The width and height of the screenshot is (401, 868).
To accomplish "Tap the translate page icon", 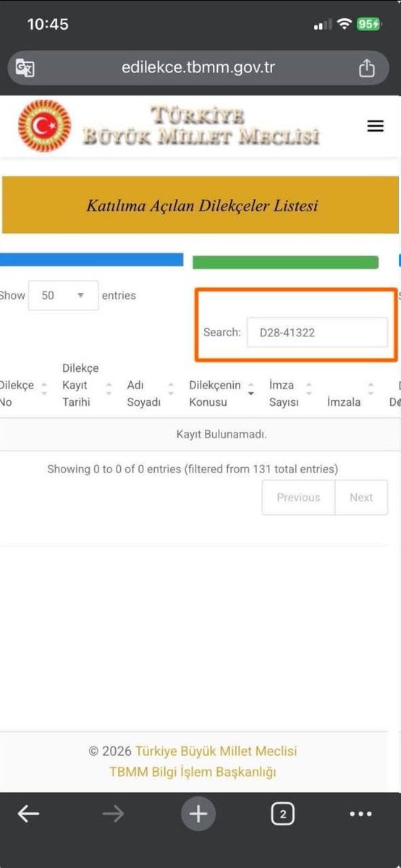I will tap(25, 69).
